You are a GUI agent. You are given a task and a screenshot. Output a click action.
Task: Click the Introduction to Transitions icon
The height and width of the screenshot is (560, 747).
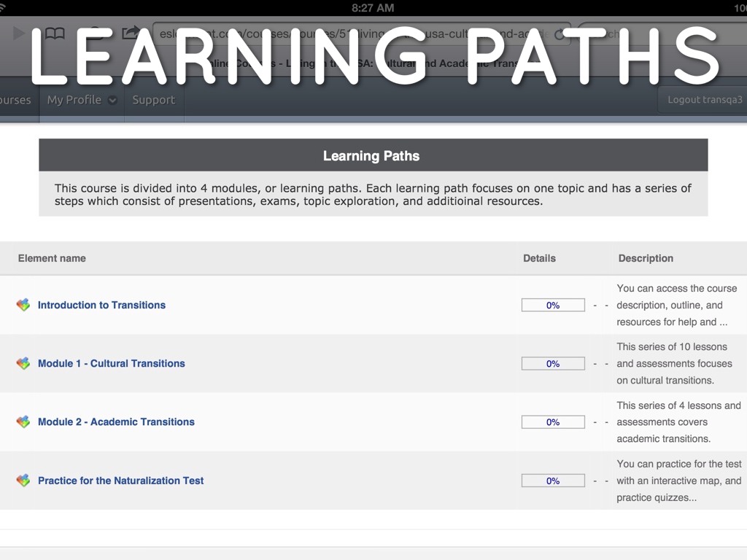pyautogui.click(x=23, y=305)
